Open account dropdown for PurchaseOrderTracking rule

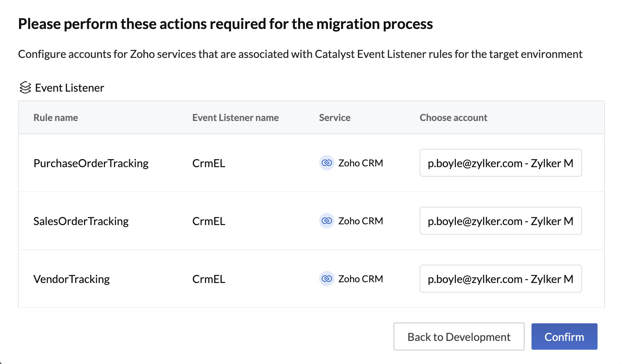pyautogui.click(x=500, y=163)
